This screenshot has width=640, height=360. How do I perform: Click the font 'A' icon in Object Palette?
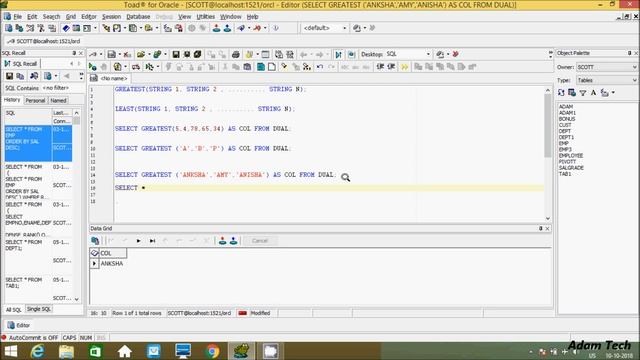pyautogui.click(x=593, y=93)
